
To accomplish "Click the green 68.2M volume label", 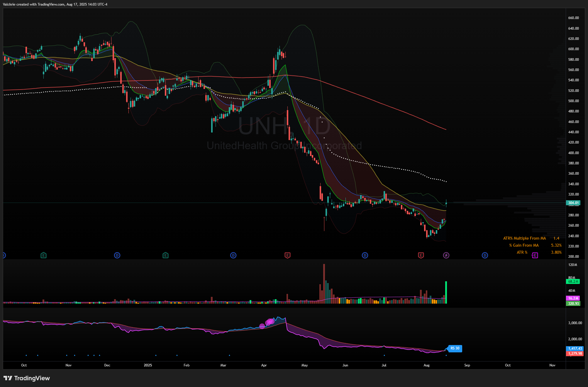I will coord(573,282).
